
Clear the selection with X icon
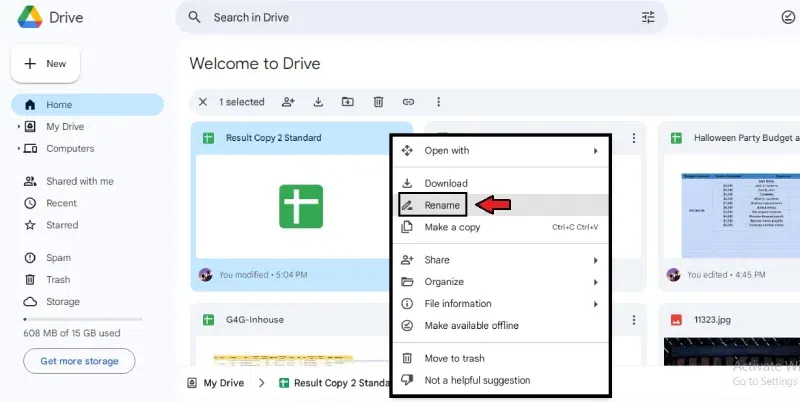[x=203, y=102]
